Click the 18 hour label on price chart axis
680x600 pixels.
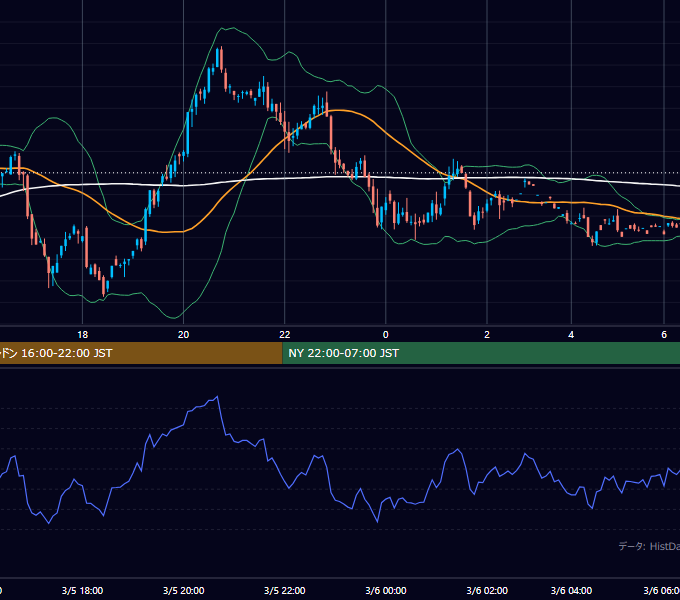[82, 335]
